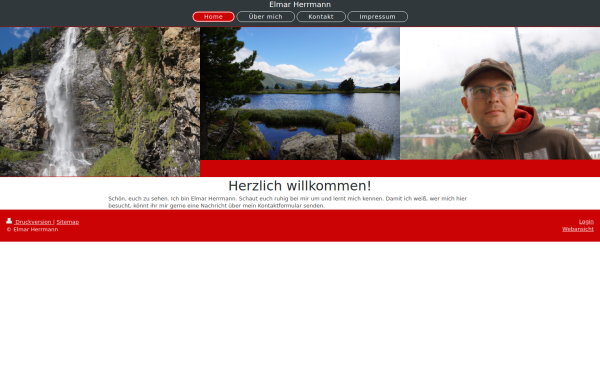
Task: Click the Herzlich willkommen! heading
Action: tap(300, 186)
